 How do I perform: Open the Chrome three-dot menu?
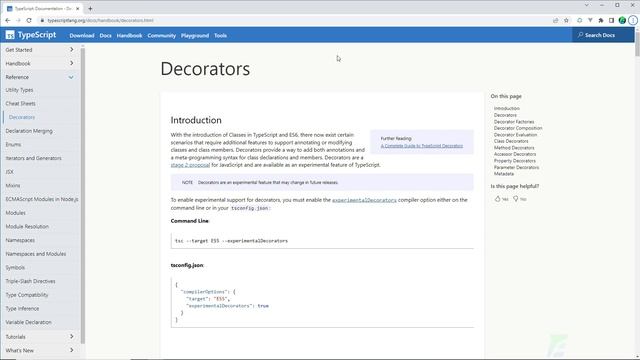point(633,20)
